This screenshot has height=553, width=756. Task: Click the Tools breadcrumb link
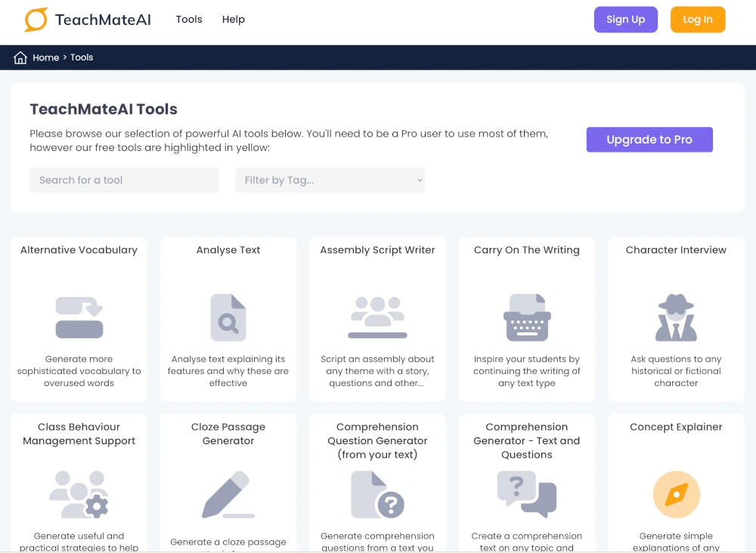click(x=82, y=57)
